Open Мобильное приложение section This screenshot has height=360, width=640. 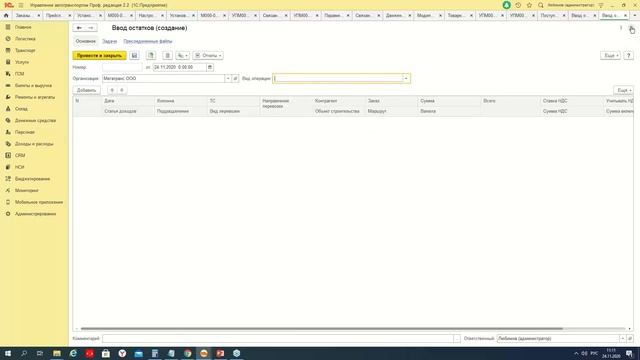click(x=39, y=202)
